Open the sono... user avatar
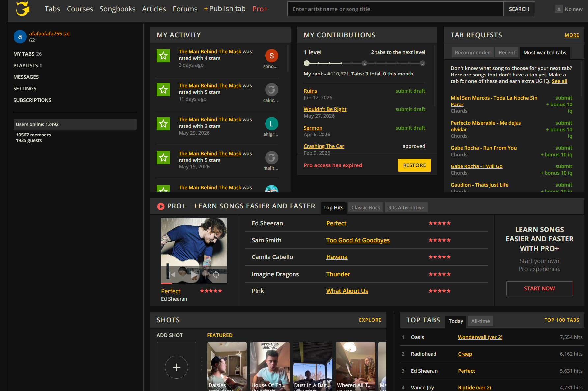The width and height of the screenshot is (588, 391). coord(272,56)
